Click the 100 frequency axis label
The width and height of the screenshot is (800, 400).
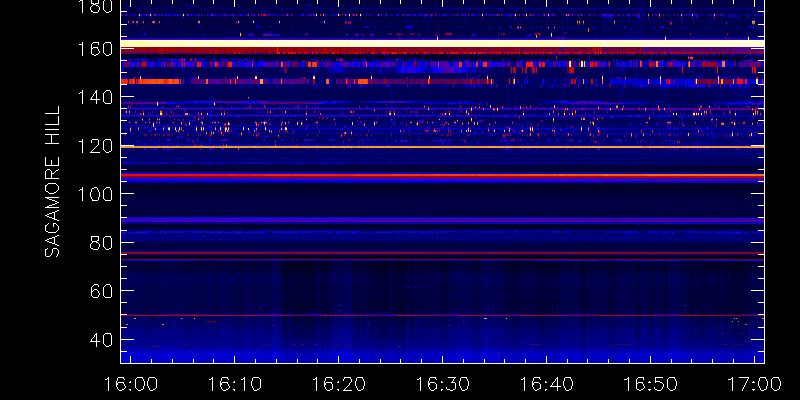pos(96,194)
